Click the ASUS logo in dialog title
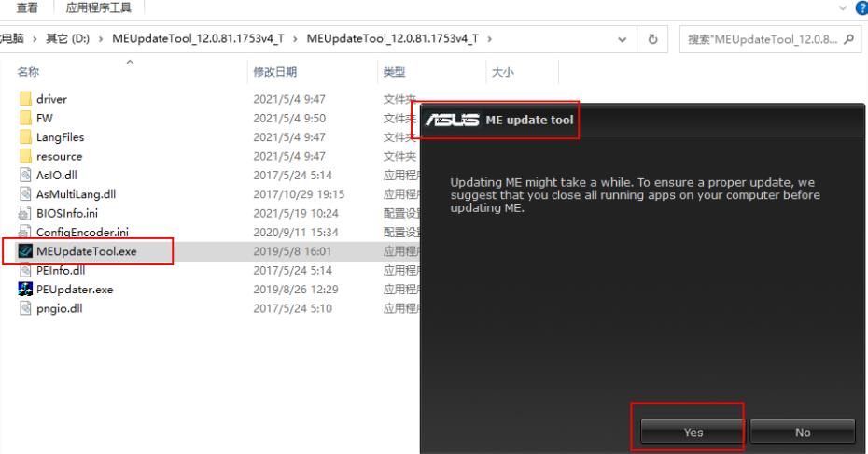This screenshot has height=454, width=868. coord(453,120)
